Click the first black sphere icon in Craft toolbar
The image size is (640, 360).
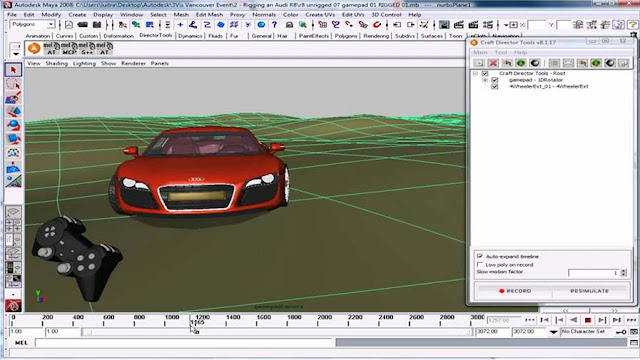pyautogui.click(x=535, y=63)
